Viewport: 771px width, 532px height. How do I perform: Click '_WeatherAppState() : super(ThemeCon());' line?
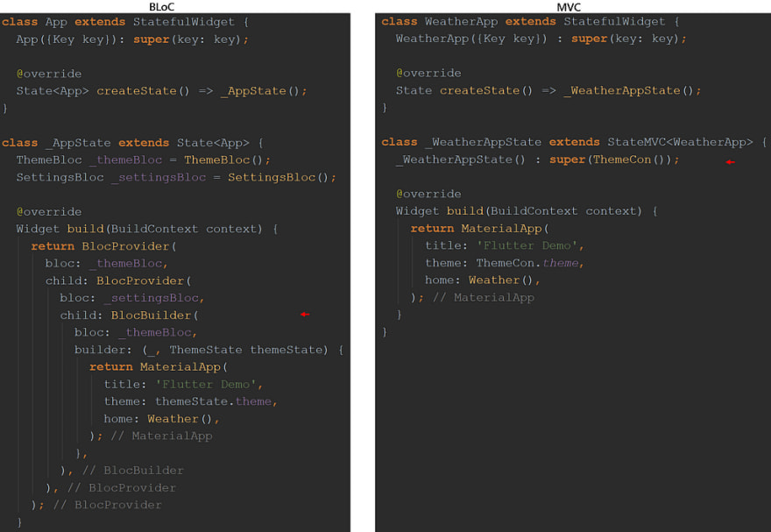tap(537, 160)
